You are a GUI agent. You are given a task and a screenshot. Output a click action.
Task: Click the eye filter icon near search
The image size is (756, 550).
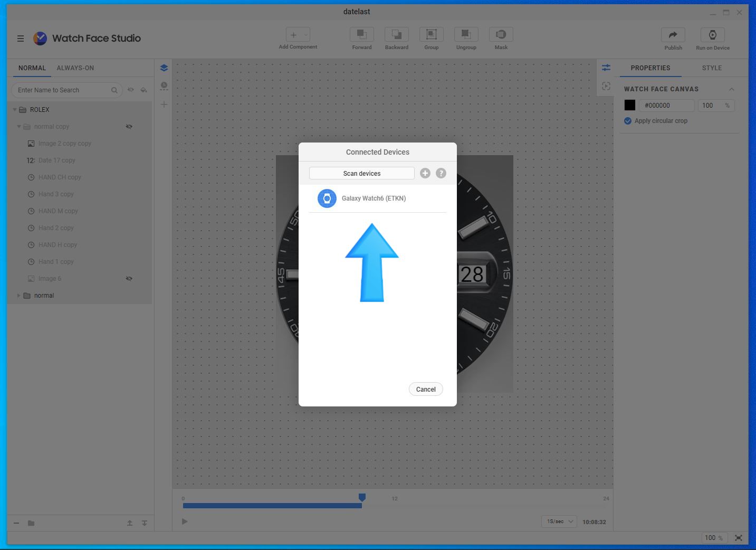coord(130,90)
